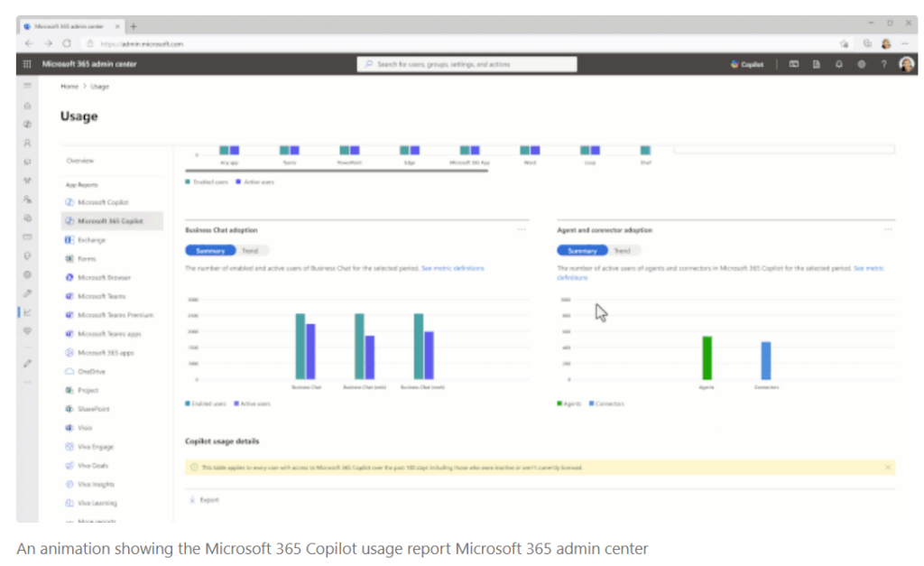The width and height of the screenshot is (924, 566).
Task: Reload the page with browser refresh
Action: pyautogui.click(x=67, y=43)
